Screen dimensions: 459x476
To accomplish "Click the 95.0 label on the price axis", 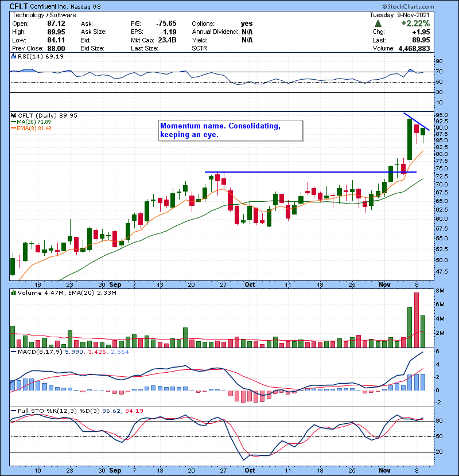I will 442,115.
